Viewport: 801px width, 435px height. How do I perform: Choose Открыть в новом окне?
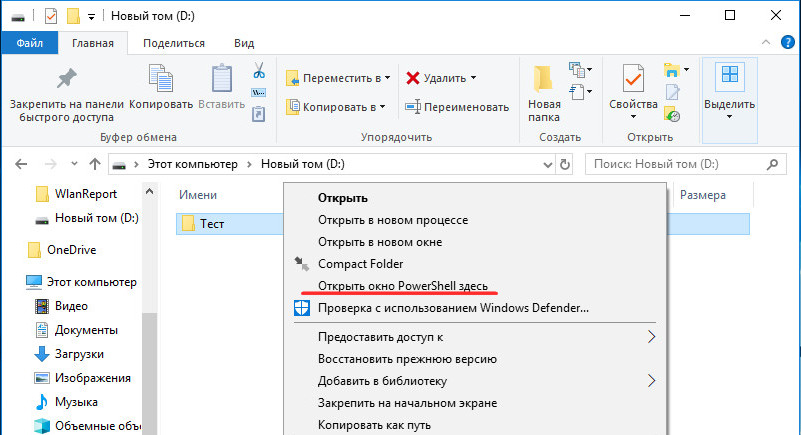[380, 242]
